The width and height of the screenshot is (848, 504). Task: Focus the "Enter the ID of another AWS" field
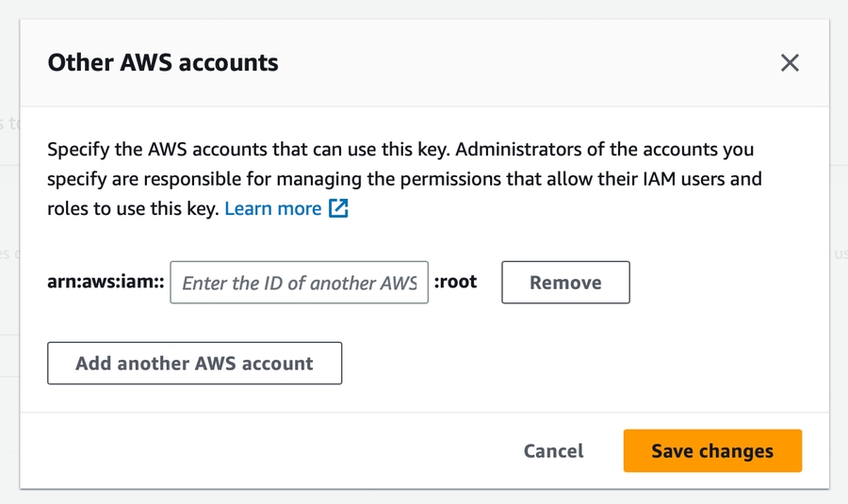299,283
